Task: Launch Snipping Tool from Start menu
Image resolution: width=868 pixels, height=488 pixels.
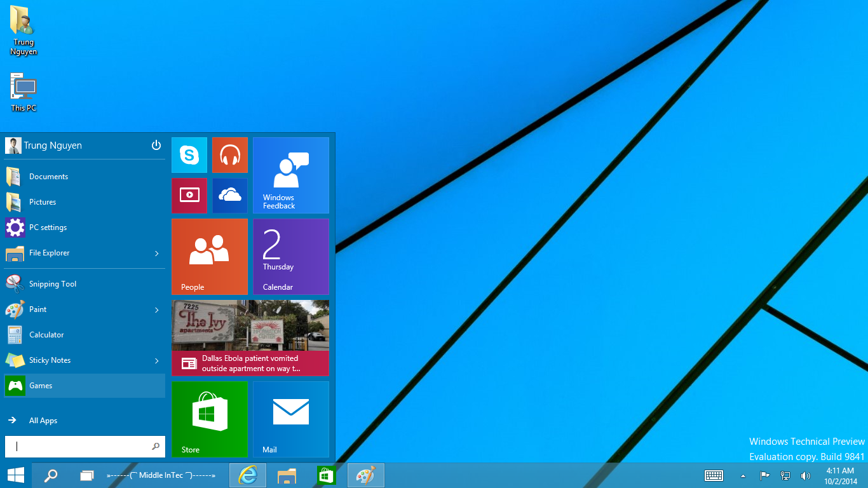Action: (84, 284)
